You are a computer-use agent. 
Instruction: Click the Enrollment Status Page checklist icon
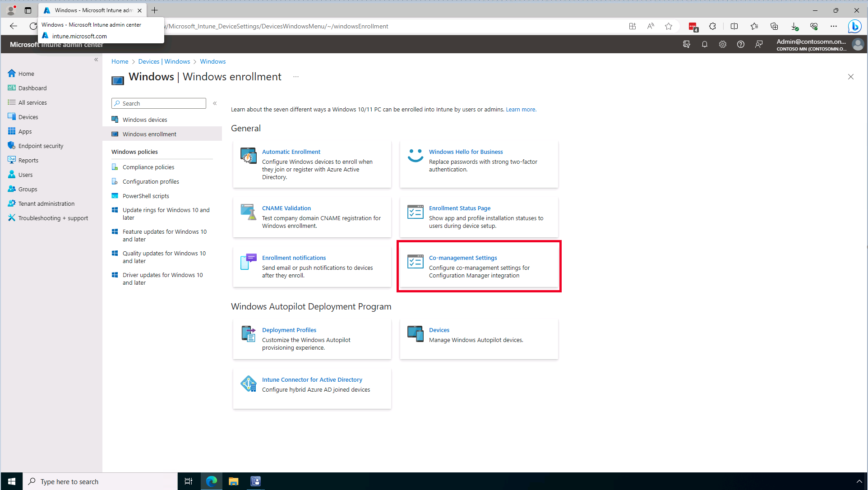pos(415,212)
